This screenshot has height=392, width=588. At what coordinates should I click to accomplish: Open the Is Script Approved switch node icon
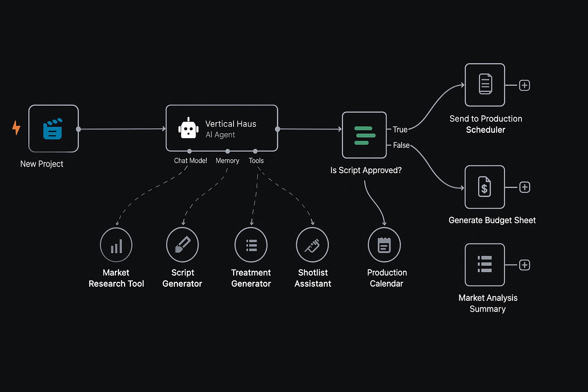(x=364, y=135)
